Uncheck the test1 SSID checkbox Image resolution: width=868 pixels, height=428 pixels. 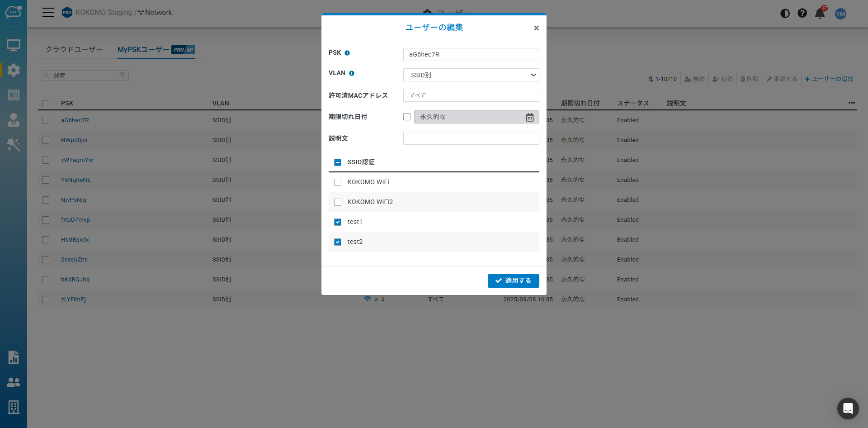tap(338, 222)
